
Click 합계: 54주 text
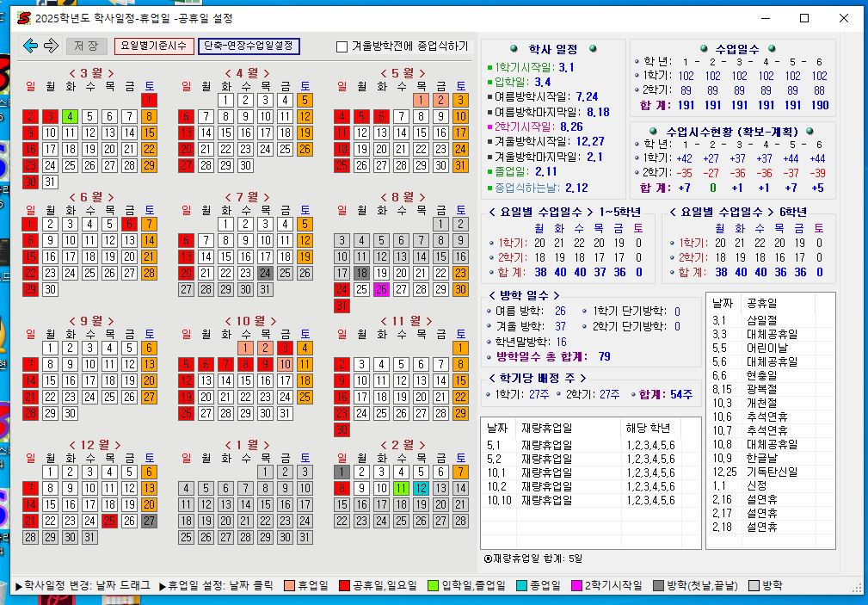[x=665, y=394]
